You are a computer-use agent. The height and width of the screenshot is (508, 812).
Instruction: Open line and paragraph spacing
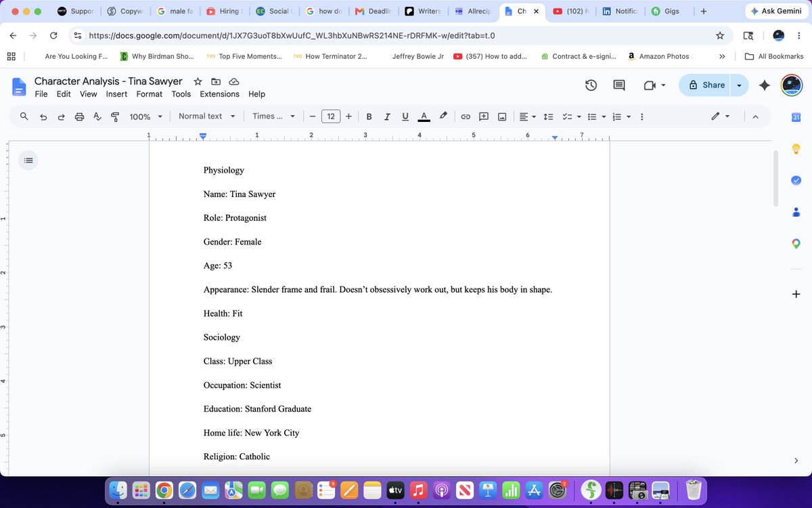tap(549, 117)
